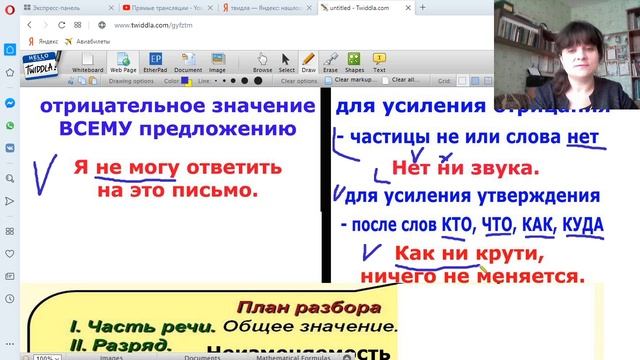
Task: Select the Browse hand tool
Action: (262, 62)
